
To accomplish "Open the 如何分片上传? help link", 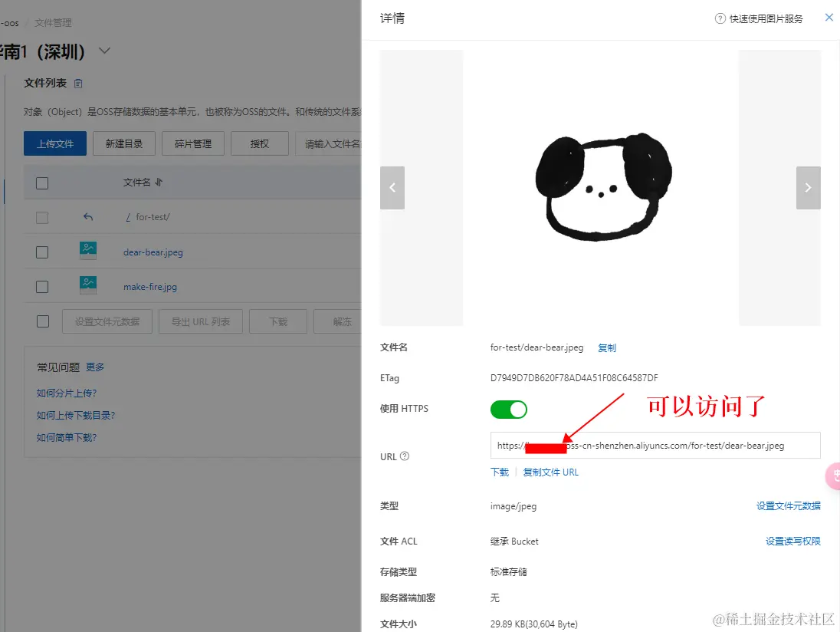I will 67,393.
